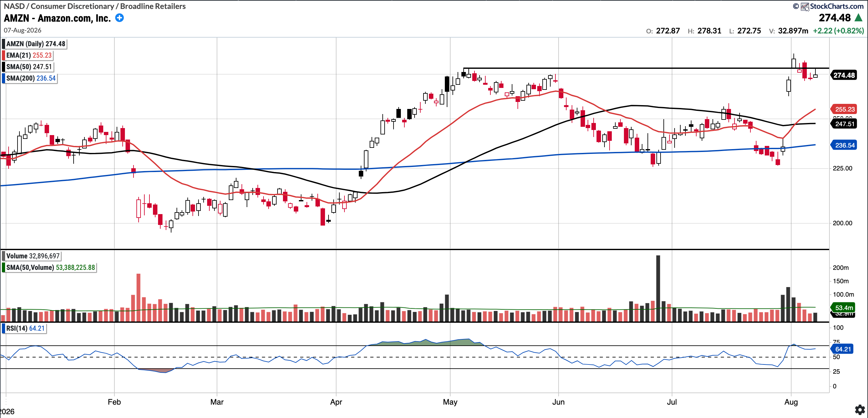Click the green up-arrow beside 274.48
The height and width of the screenshot is (418, 868).
click(858, 18)
